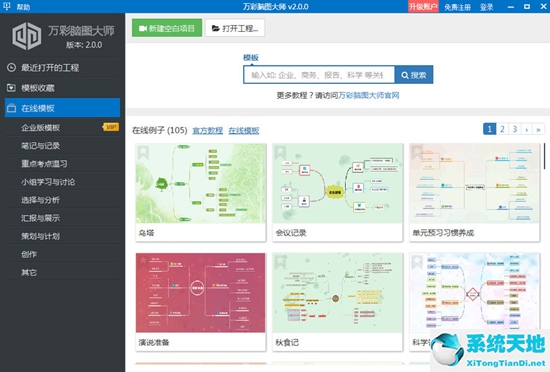
Task: Click 免费注册 to register
Action: pyautogui.click(x=457, y=7)
